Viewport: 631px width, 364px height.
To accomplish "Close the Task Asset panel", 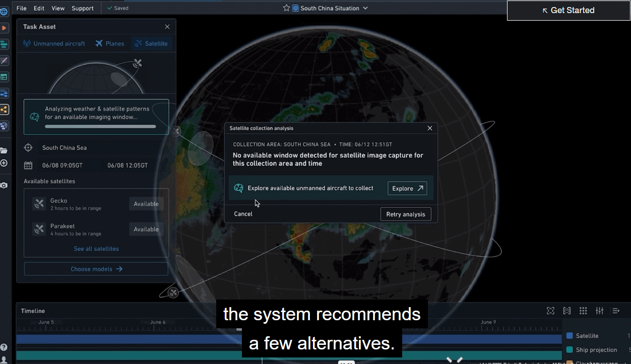I will [167, 27].
